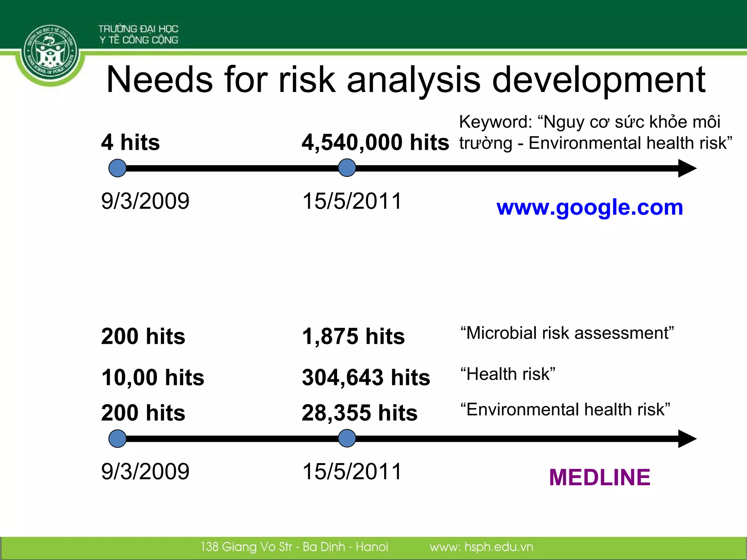Click the '304,643 hits' value
This screenshot has height=560, width=747.
coord(366,377)
